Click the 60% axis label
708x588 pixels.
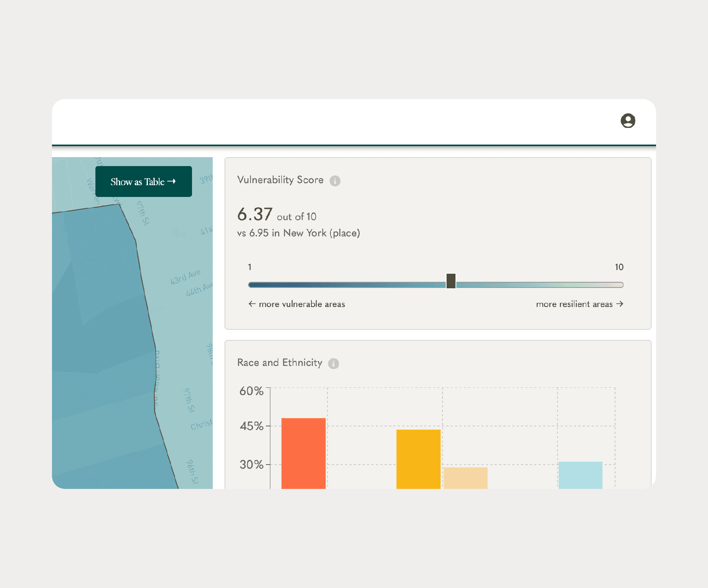pyautogui.click(x=251, y=391)
